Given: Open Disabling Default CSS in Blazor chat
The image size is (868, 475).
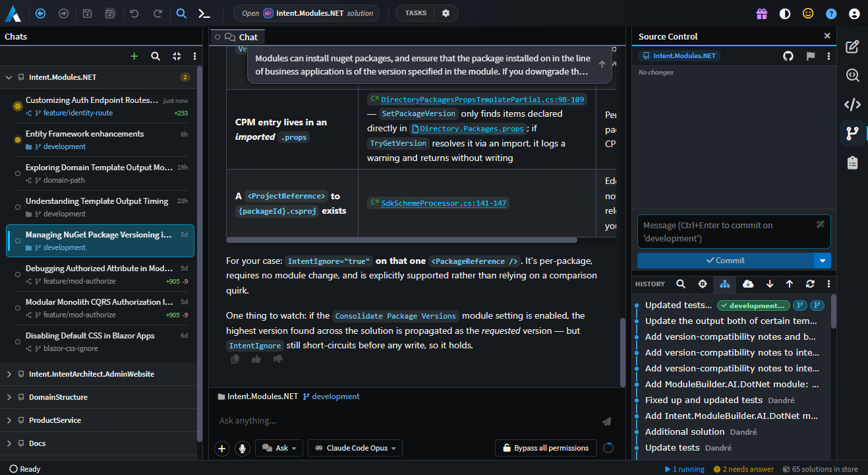Looking at the screenshot, I should pyautogui.click(x=100, y=342).
